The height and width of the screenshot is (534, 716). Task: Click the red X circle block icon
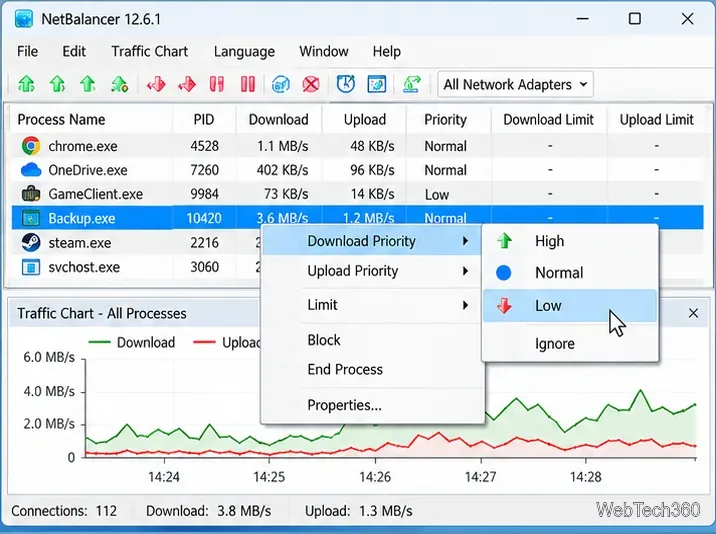311,85
